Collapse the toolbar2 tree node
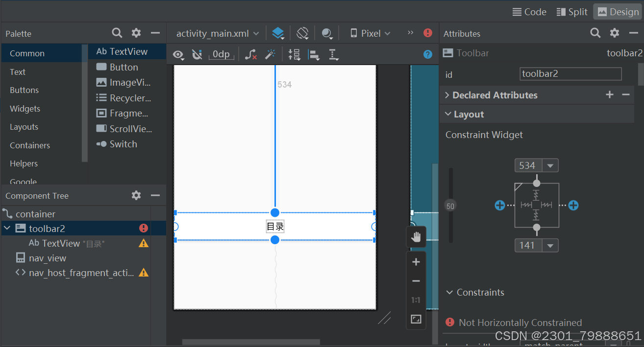644x347 pixels. [x=6, y=228]
